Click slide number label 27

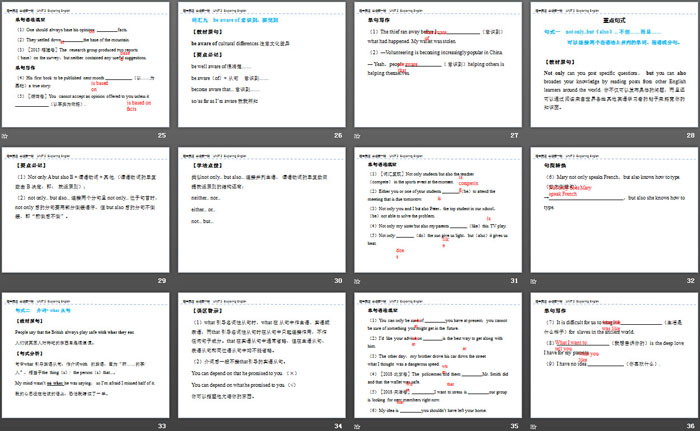[514, 135]
